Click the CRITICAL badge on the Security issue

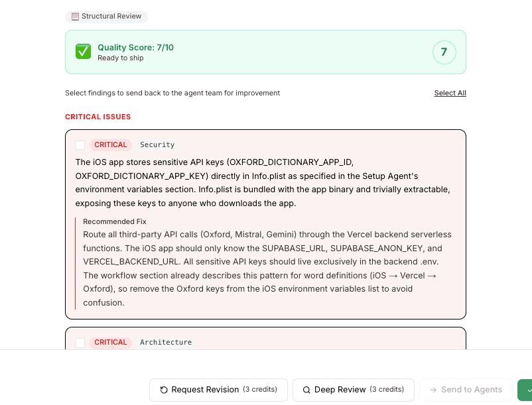tap(110, 145)
